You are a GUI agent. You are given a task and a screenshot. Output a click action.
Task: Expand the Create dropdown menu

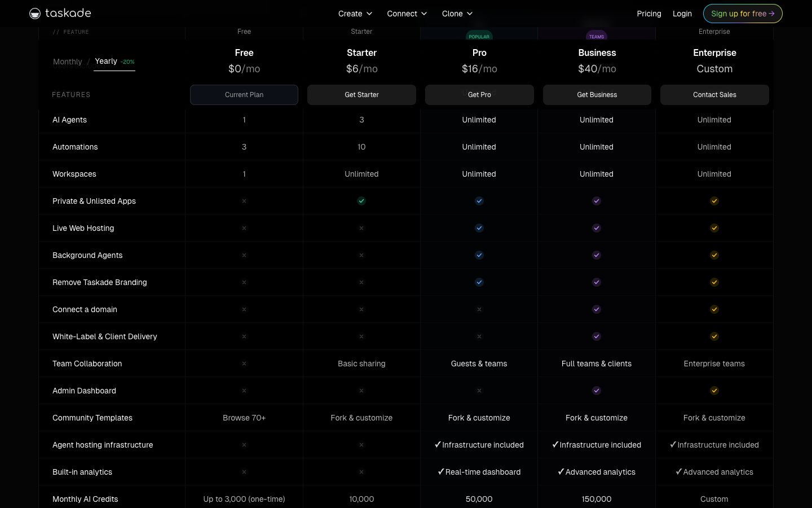tap(355, 14)
